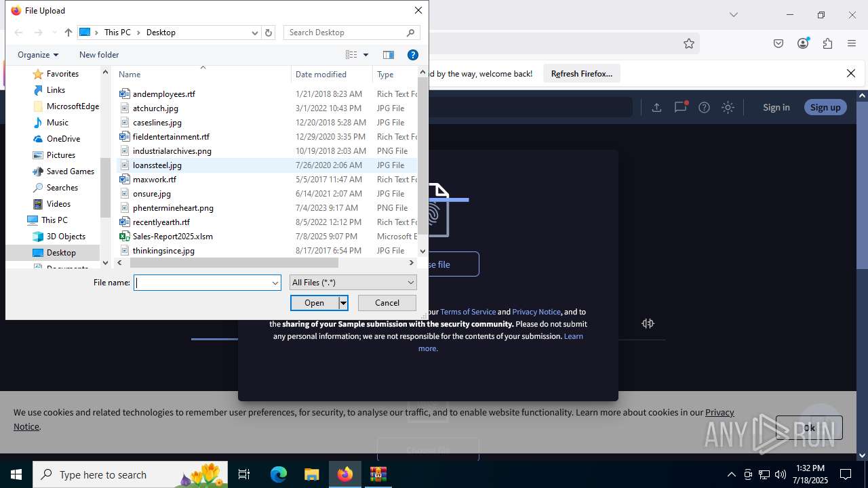Image resolution: width=868 pixels, height=488 pixels.
Task: Open the Terms of Service link
Action: pos(468,312)
